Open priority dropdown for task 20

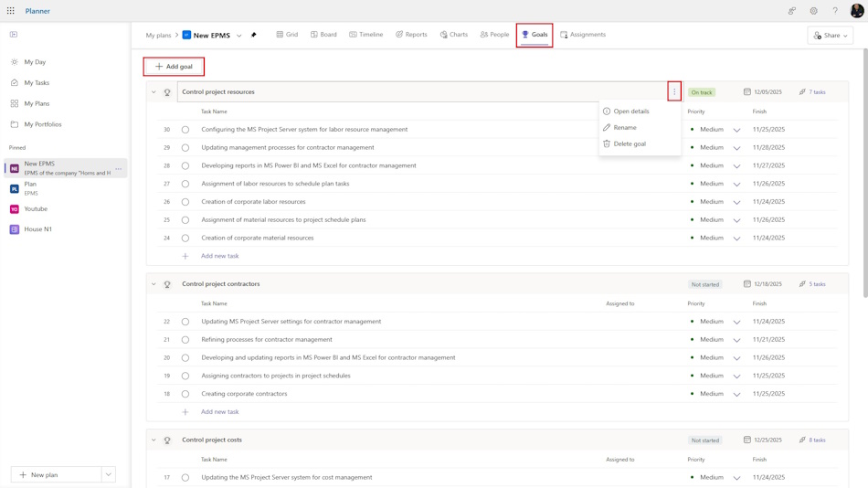tap(736, 358)
